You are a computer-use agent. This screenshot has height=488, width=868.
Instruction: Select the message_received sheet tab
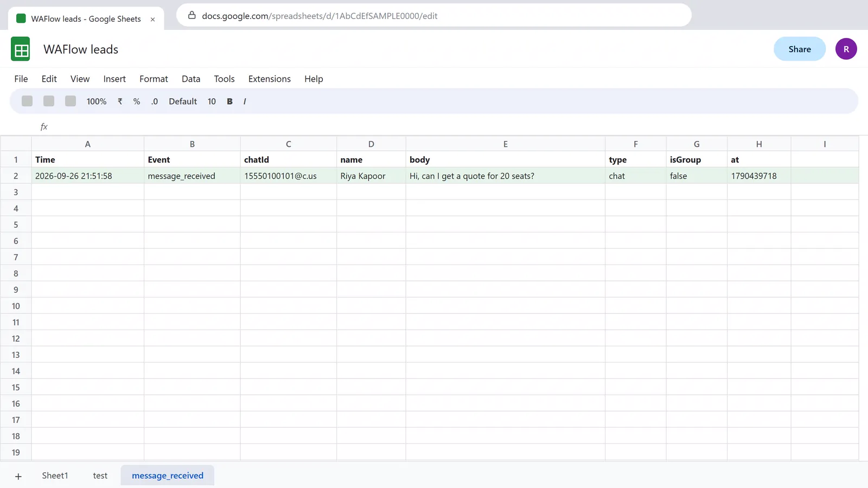click(168, 476)
